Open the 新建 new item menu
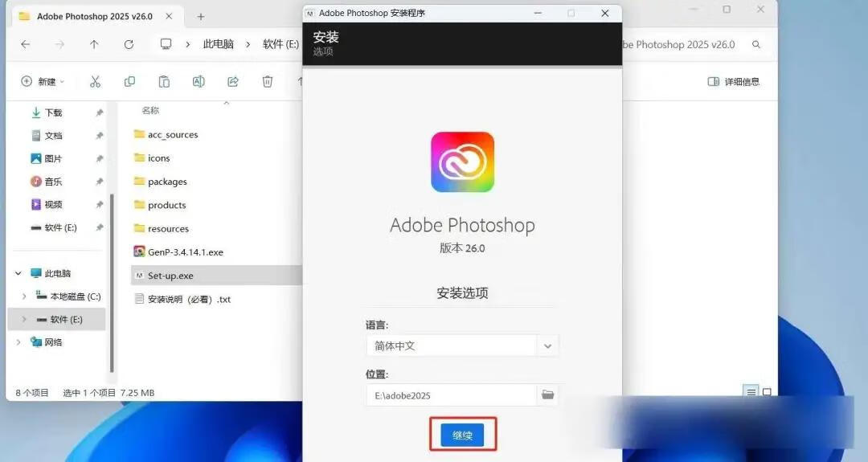Viewport: 868px width, 462px height. pos(43,82)
